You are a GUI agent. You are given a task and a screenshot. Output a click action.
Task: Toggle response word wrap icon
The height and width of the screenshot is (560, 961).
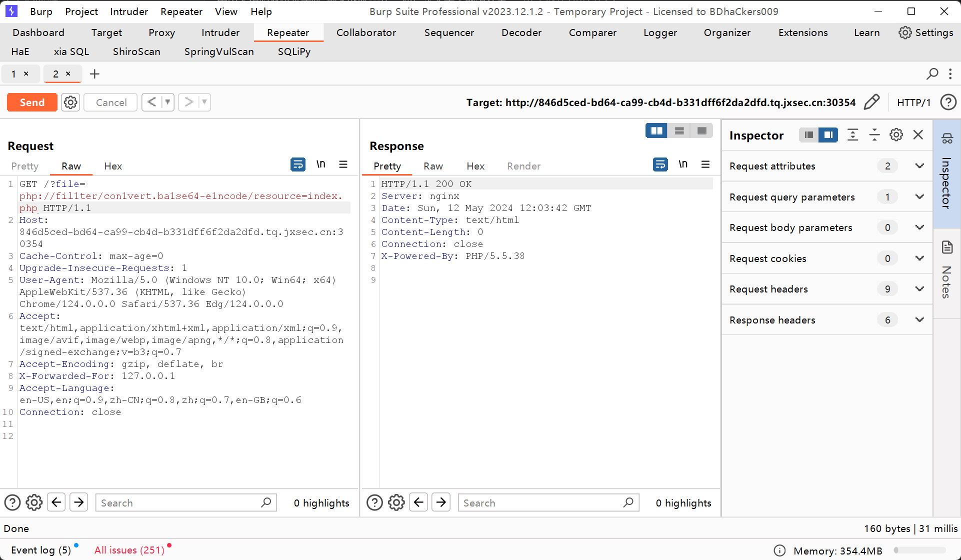click(660, 164)
